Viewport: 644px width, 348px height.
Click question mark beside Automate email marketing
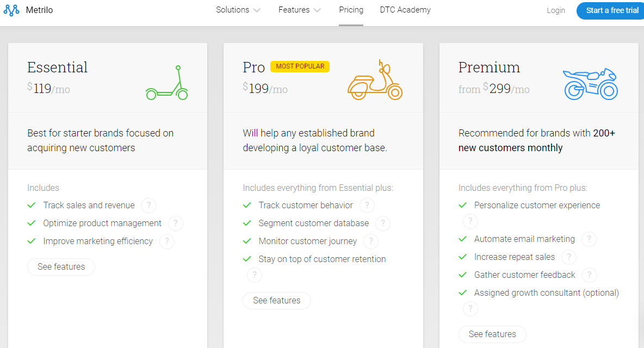point(589,239)
